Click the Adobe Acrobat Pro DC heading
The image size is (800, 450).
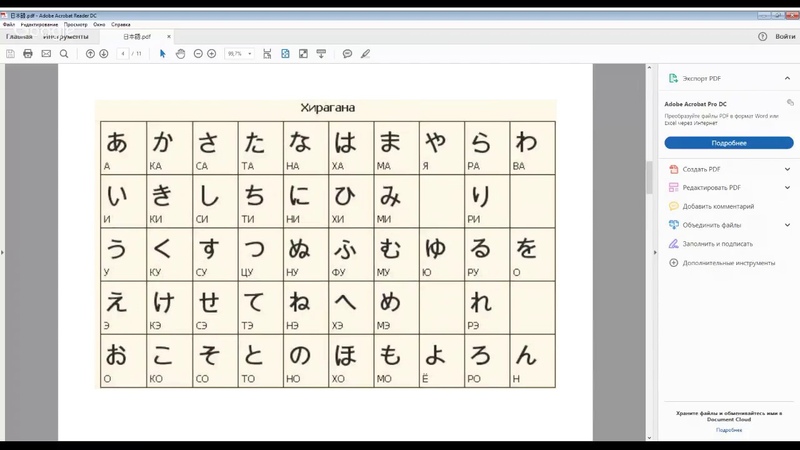(695, 104)
